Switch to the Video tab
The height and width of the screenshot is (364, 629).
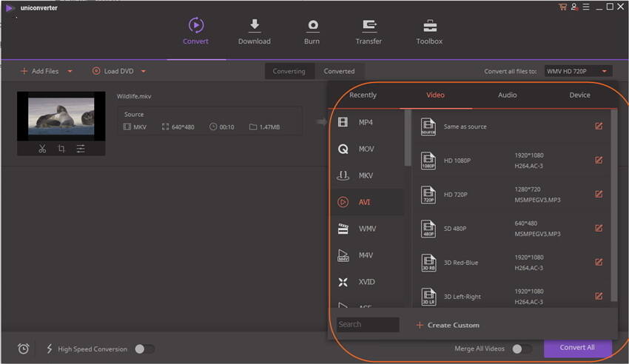click(x=435, y=95)
